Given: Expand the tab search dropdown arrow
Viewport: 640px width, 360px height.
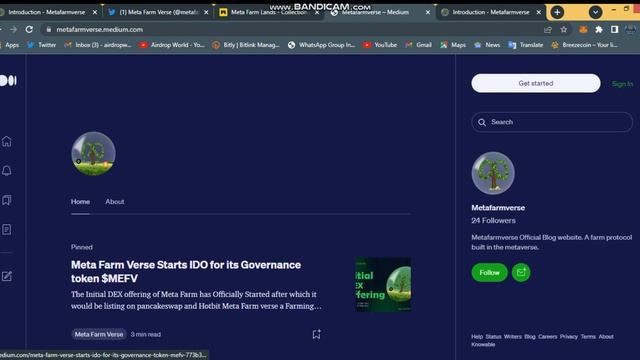Looking at the screenshot, I should click(x=596, y=12).
